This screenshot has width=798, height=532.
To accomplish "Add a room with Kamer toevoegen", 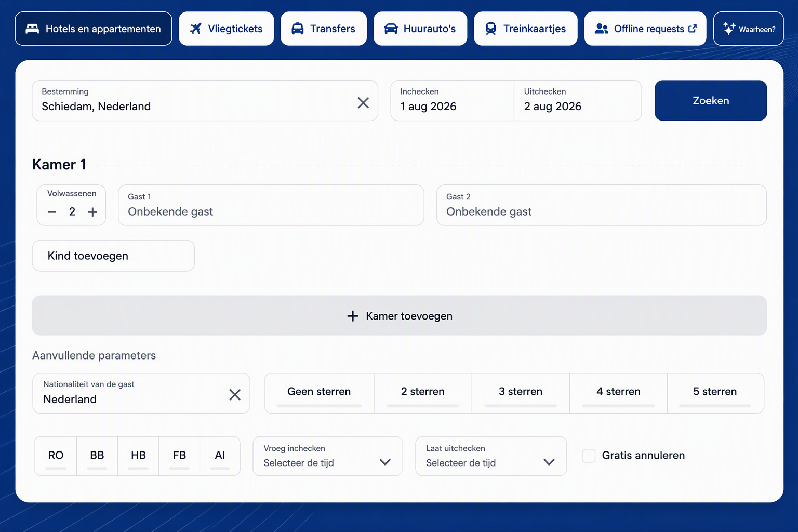I will click(400, 315).
